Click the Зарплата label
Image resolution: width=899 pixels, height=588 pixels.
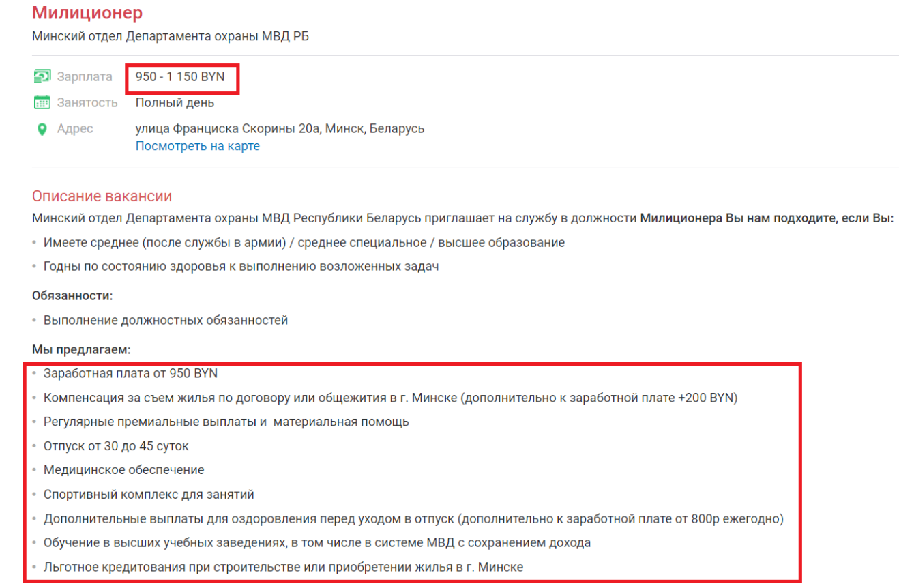click(85, 77)
